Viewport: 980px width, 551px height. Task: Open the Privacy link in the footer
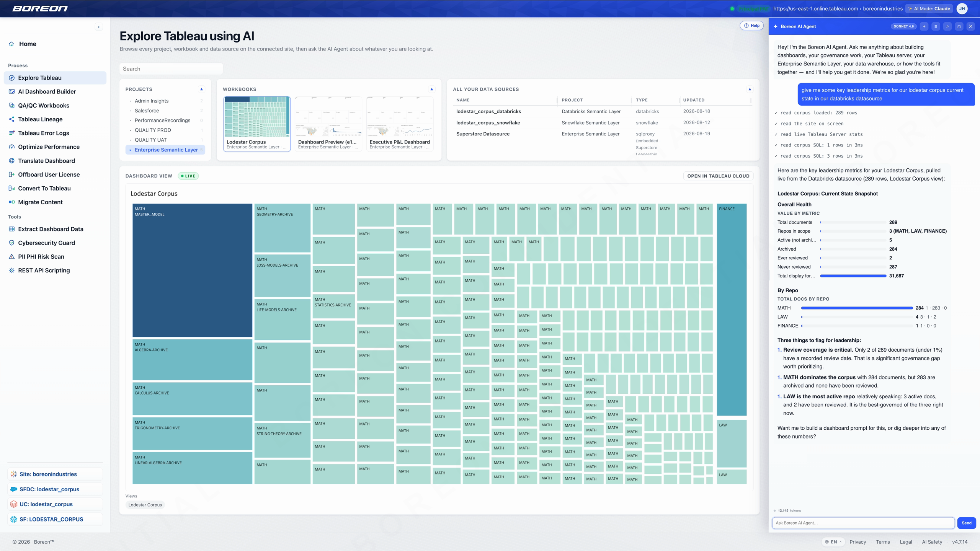[x=857, y=542]
